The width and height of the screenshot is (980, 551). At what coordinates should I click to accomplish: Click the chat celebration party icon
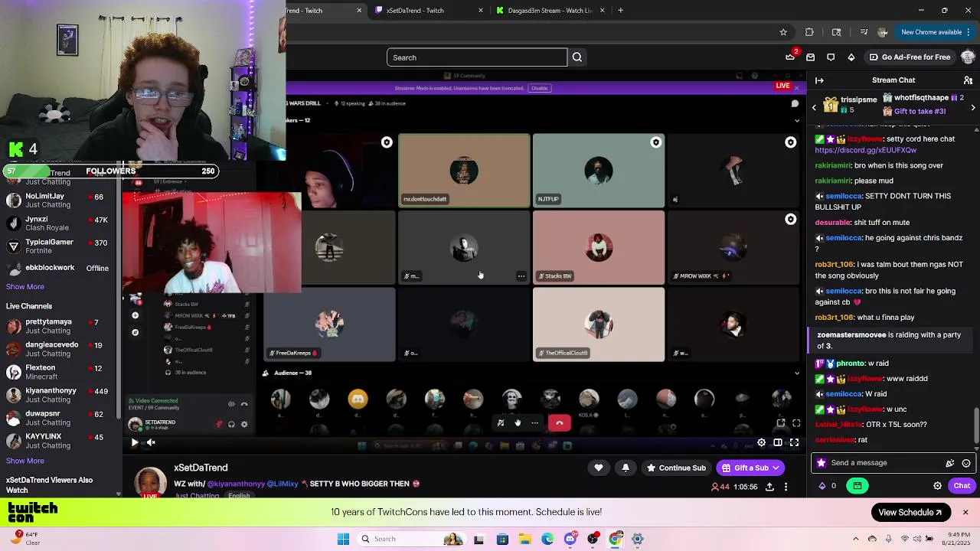coord(950,463)
